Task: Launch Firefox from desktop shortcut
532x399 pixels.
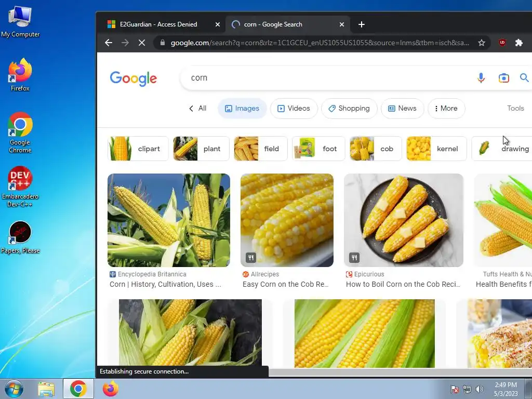Action: coord(20,75)
